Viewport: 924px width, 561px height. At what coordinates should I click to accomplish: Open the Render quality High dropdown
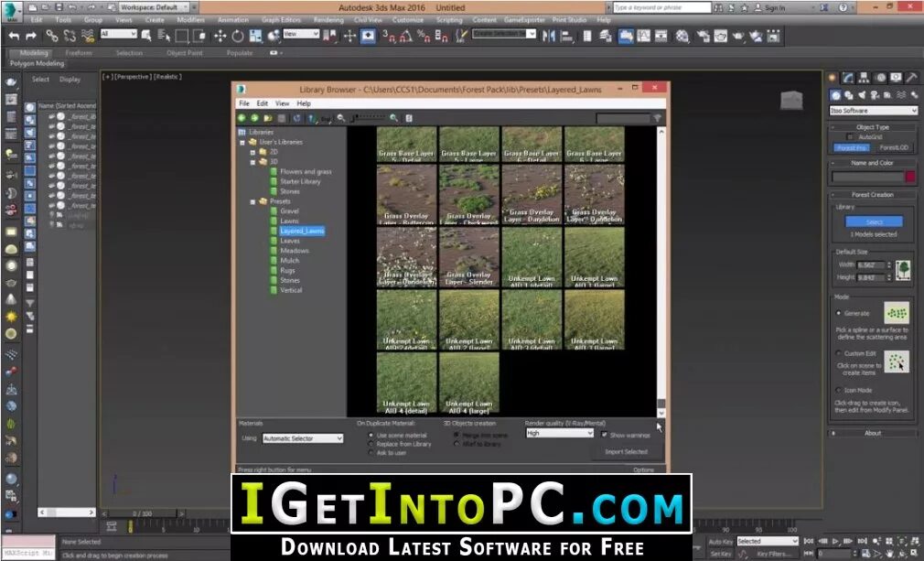click(559, 433)
